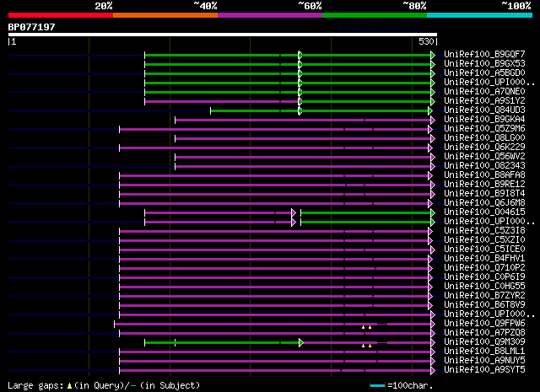Select the UniRef100_Q6K229 label
This screenshot has width=540, height=392.
tap(484, 148)
